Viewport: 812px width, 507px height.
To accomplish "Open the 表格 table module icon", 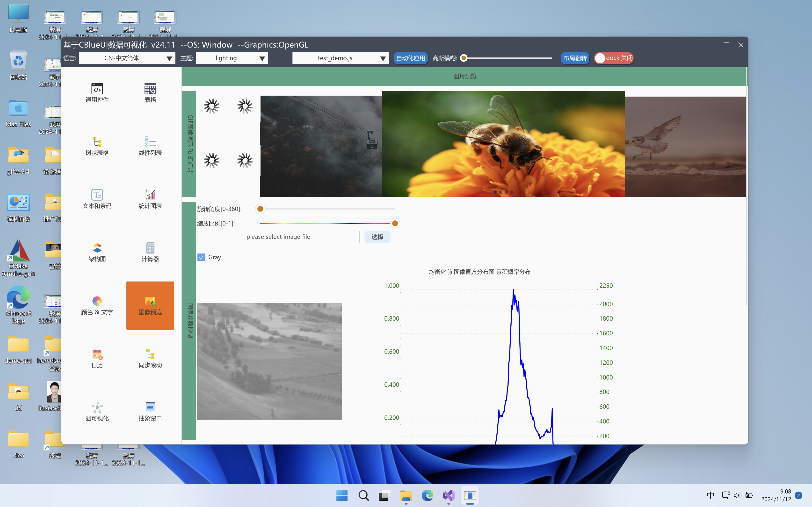I will click(150, 89).
